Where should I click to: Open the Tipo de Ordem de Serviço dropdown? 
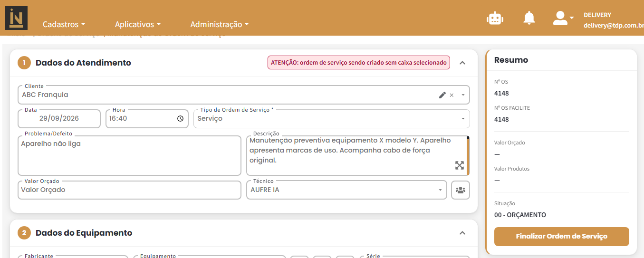tap(332, 119)
